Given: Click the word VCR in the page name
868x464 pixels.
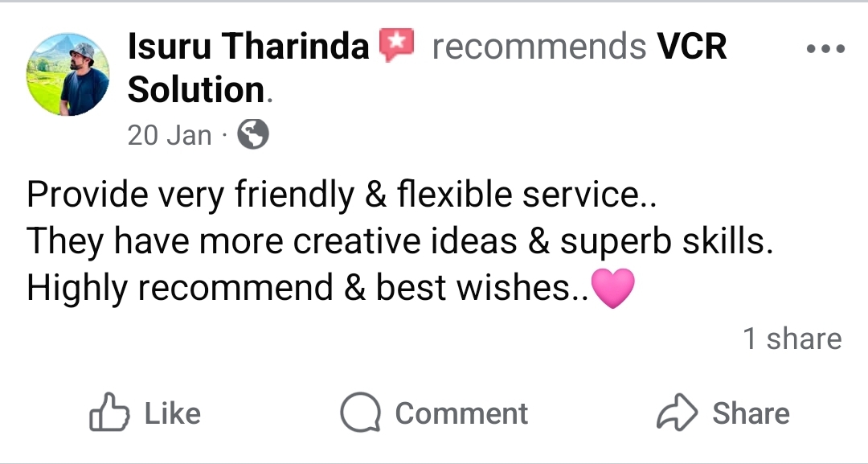Looking at the screenshot, I should [692, 48].
